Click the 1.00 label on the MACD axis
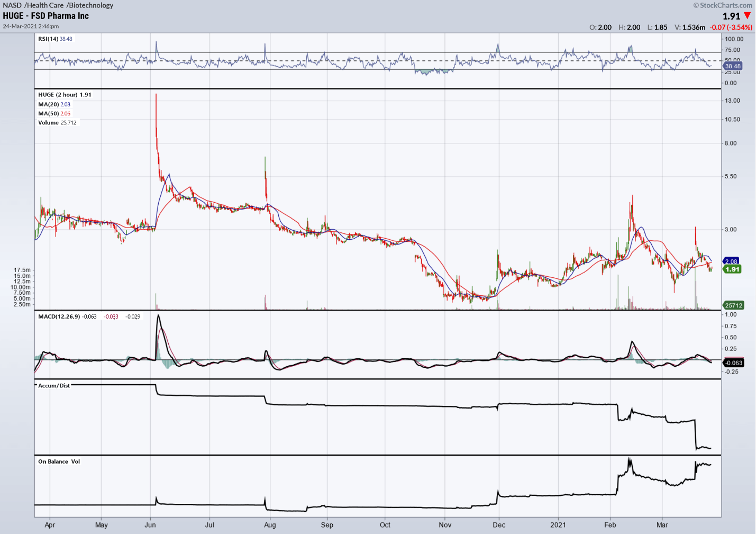 tap(731, 314)
